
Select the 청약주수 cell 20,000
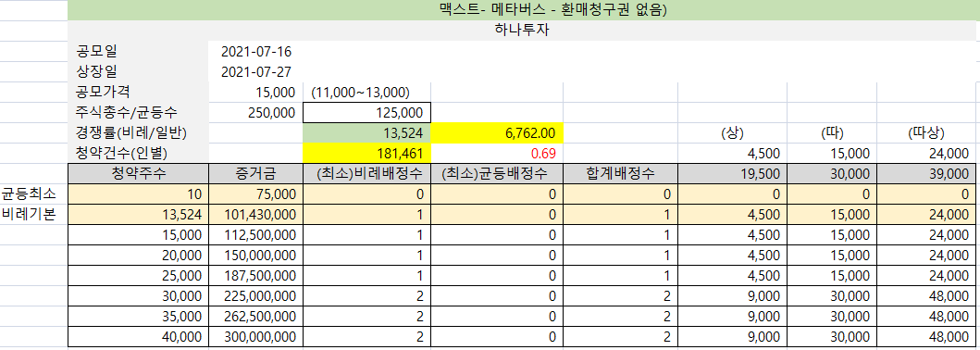[x=138, y=256]
